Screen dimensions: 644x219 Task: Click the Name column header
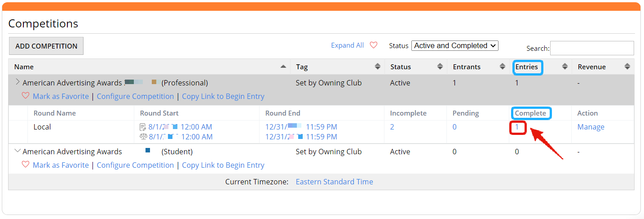[x=24, y=67]
